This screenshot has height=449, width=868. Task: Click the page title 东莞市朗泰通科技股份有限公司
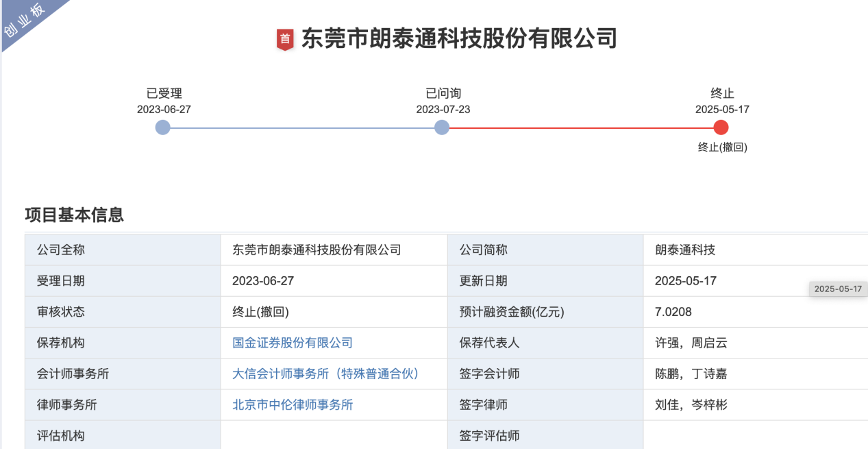point(459,38)
